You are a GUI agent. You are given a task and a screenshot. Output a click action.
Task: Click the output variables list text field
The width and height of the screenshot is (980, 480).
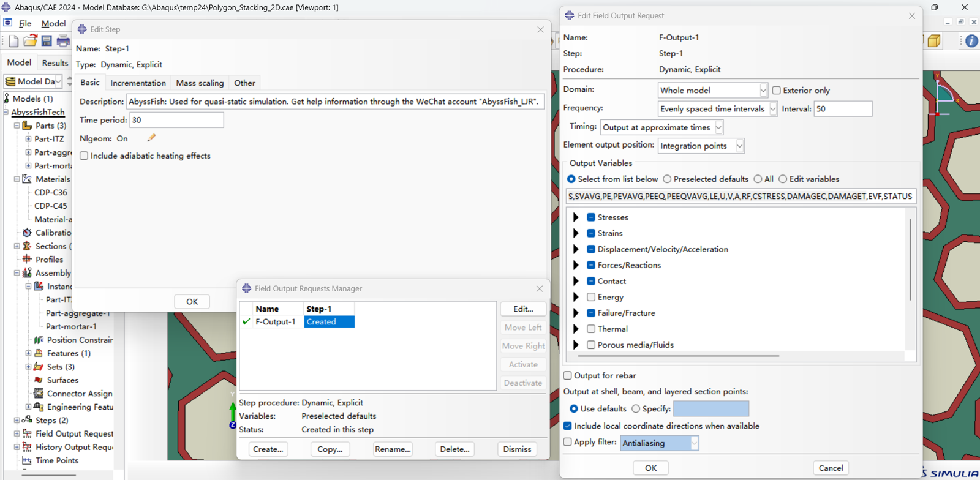click(741, 196)
